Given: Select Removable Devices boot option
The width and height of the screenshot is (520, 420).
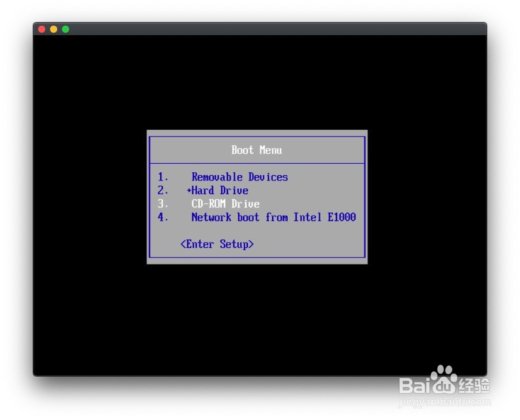Looking at the screenshot, I should tap(239, 177).
